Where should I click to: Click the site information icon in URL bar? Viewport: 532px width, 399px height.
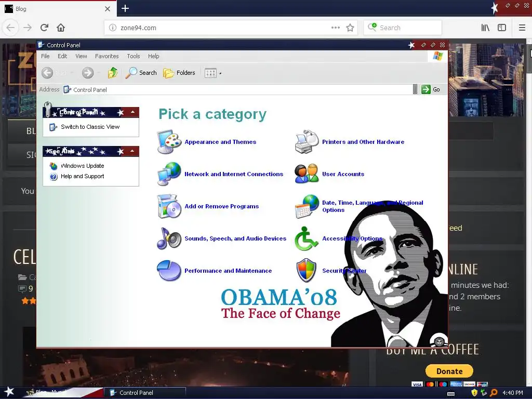point(113,28)
